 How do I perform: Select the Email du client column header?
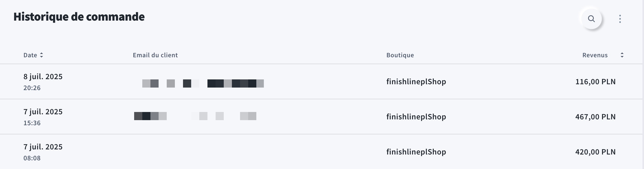tap(155, 55)
